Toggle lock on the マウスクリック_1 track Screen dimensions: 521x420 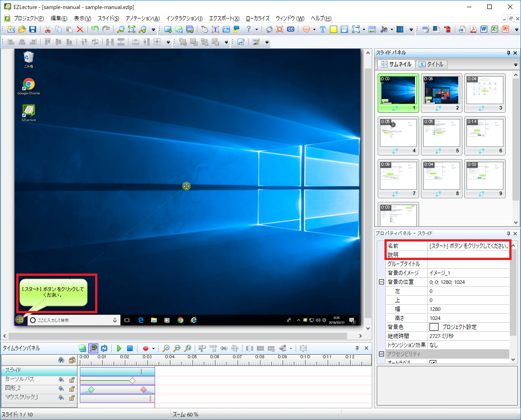click(x=72, y=397)
